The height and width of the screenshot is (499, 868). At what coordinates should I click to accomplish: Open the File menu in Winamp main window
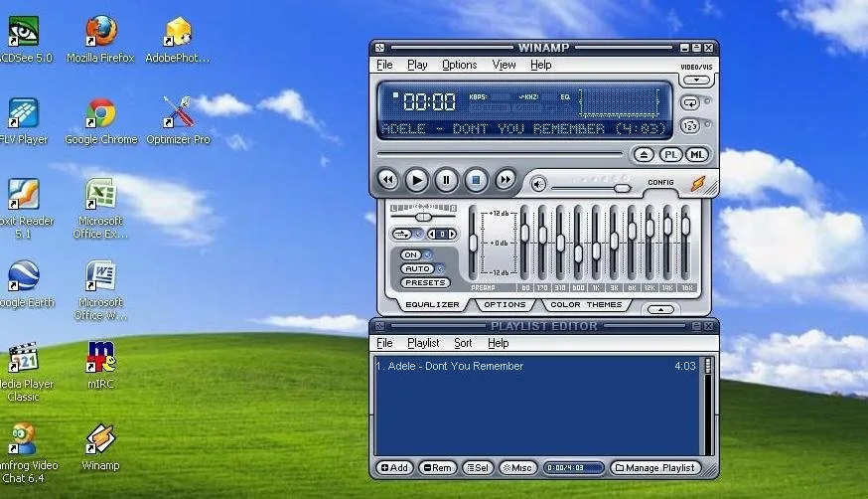pyautogui.click(x=384, y=65)
